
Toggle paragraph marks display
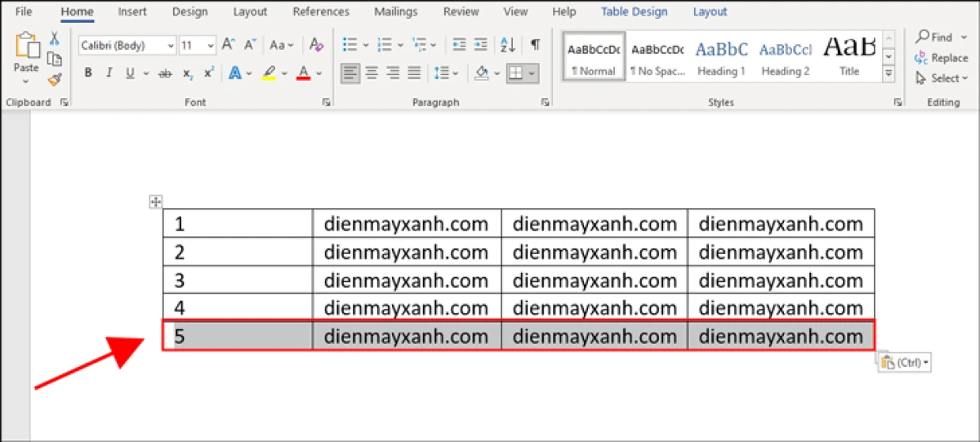(x=535, y=45)
